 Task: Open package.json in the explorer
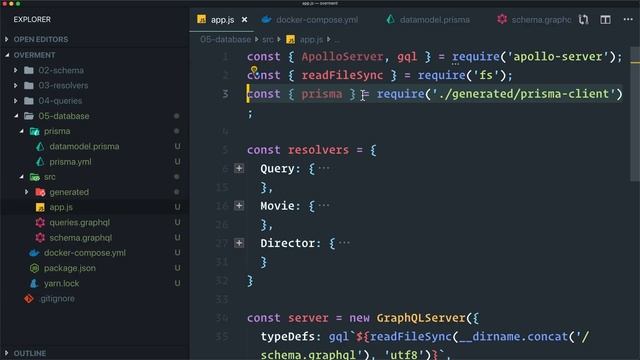tap(70, 268)
